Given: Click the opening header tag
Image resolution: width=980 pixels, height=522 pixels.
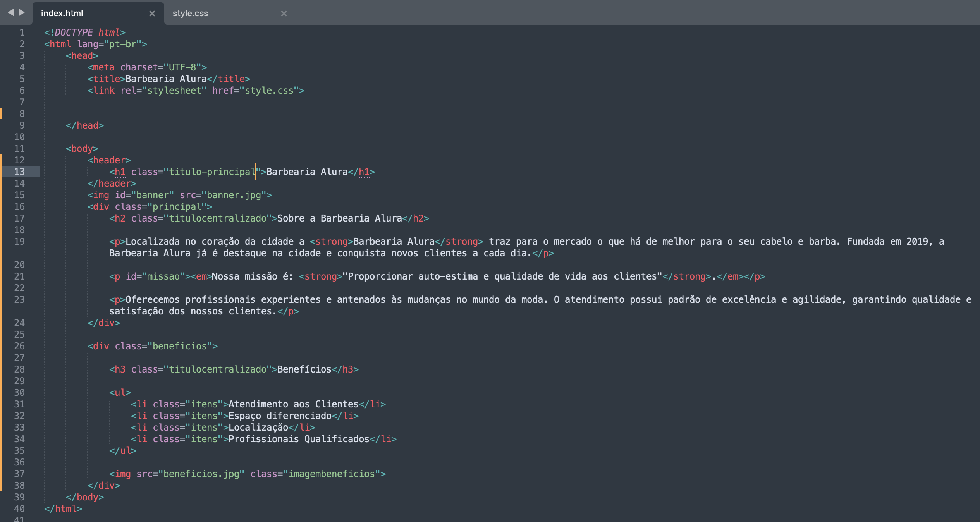Looking at the screenshot, I should pyautogui.click(x=109, y=160).
